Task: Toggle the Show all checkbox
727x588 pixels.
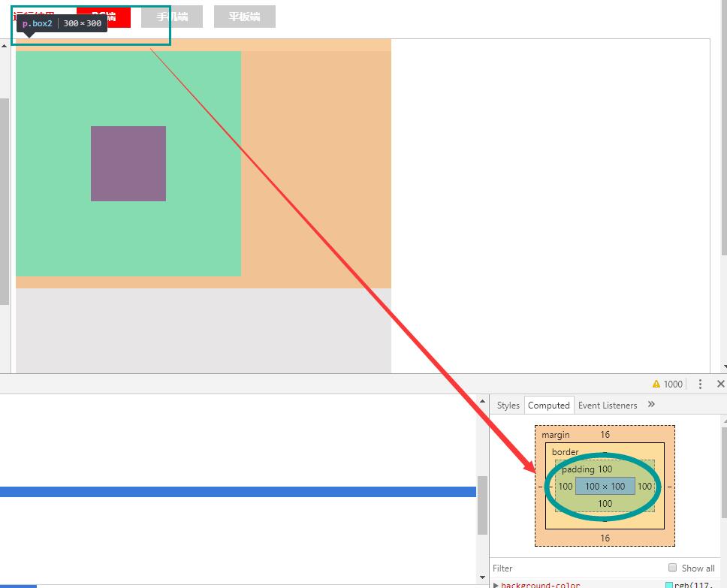Action: [672, 568]
